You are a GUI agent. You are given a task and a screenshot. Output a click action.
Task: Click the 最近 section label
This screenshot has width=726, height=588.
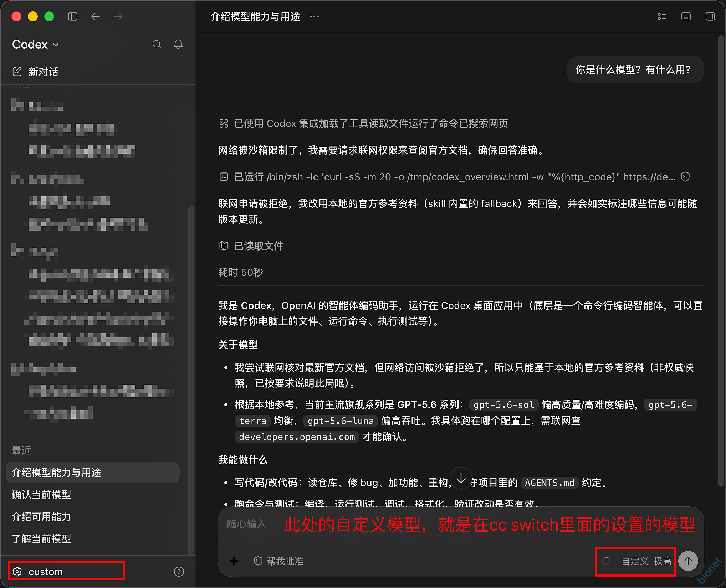(21, 450)
